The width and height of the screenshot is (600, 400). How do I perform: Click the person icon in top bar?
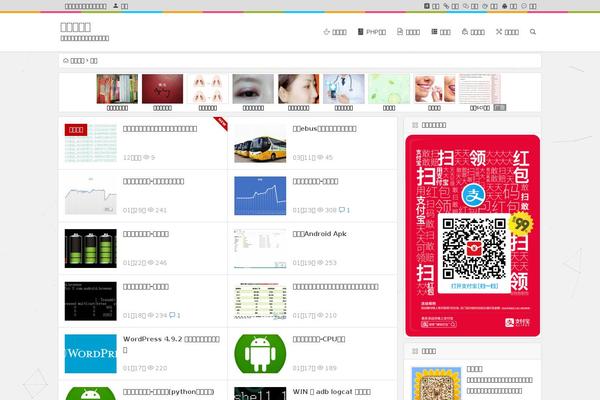(116, 6)
